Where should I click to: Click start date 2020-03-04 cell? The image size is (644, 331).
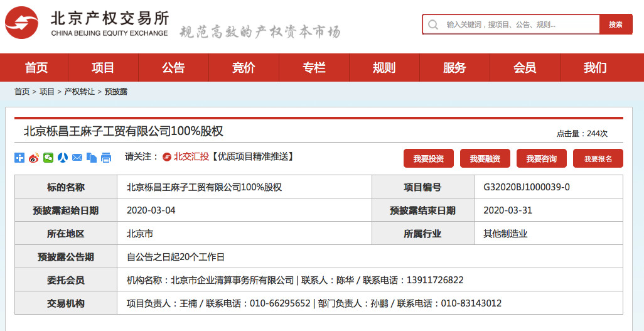[x=244, y=210]
